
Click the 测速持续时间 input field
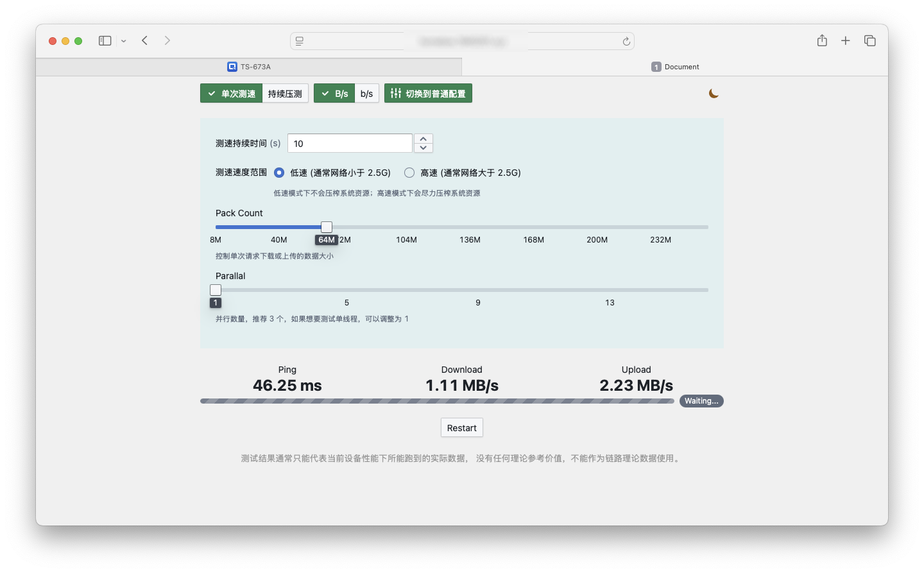(x=350, y=142)
